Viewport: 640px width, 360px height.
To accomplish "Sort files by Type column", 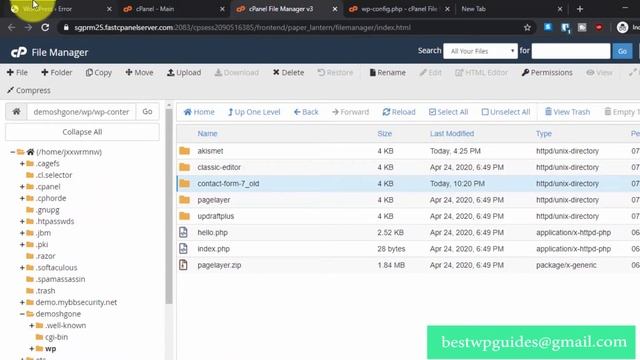I will click(x=544, y=133).
